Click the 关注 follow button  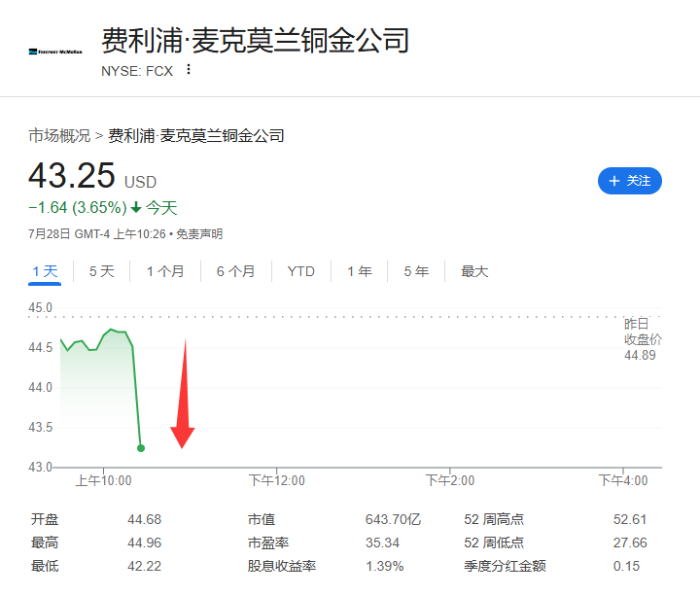point(629,181)
